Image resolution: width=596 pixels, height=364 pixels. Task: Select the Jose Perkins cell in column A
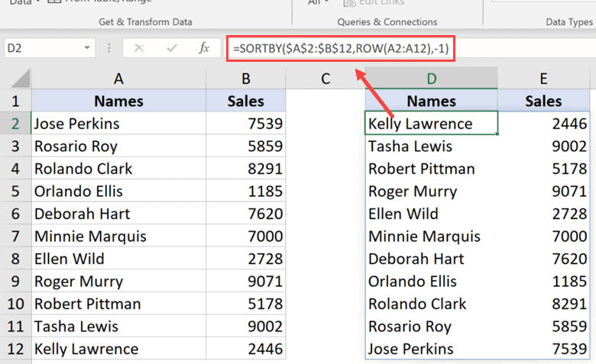tap(118, 124)
